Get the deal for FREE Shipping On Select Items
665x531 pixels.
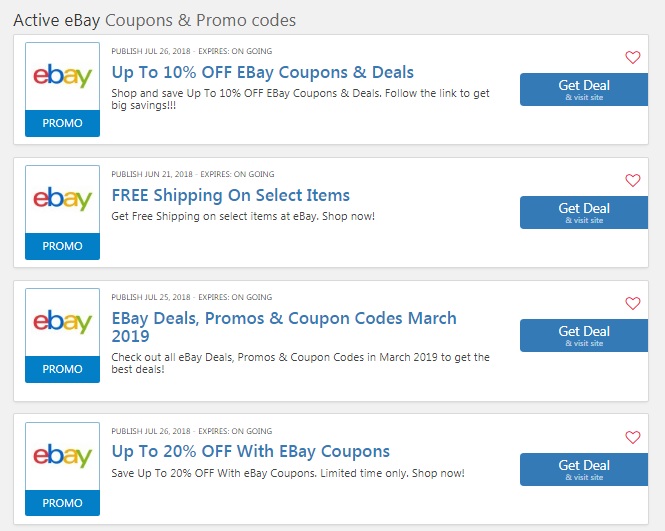(584, 212)
